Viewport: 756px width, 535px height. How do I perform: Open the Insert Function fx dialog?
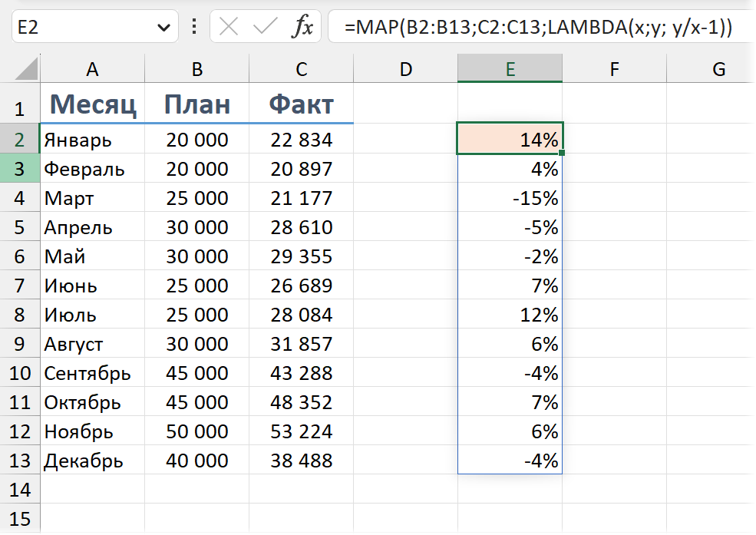coord(302,26)
